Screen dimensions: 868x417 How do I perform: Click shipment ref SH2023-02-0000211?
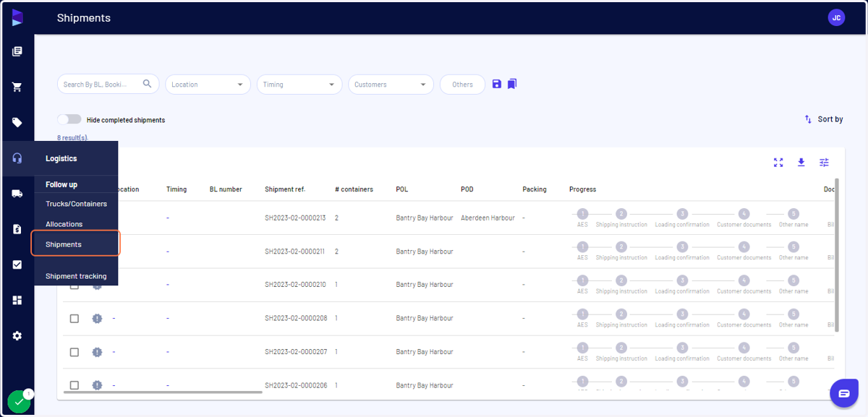[295, 252]
